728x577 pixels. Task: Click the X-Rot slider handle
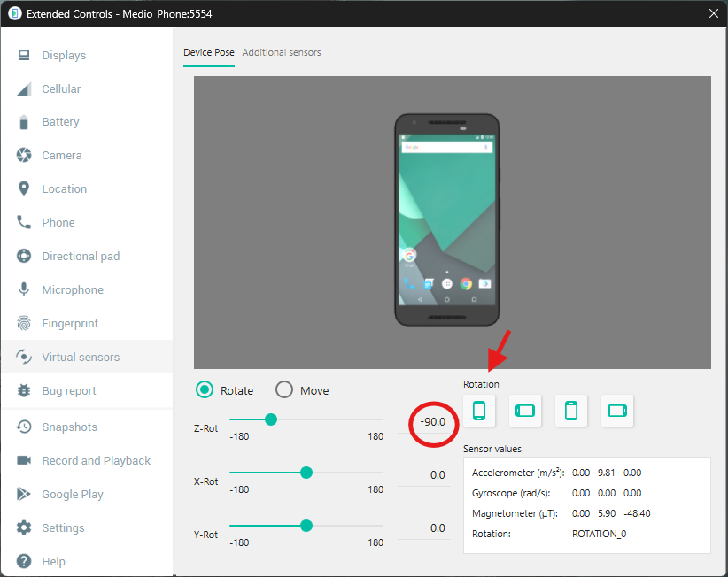(x=306, y=473)
